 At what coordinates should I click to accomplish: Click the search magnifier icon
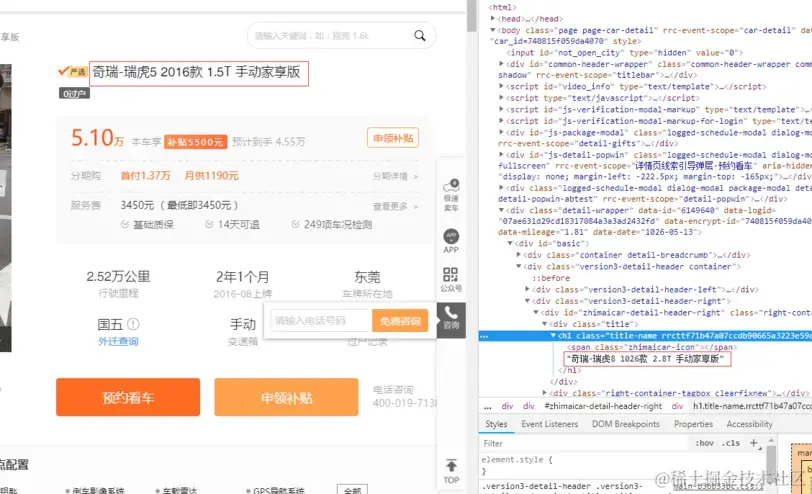click(x=419, y=35)
